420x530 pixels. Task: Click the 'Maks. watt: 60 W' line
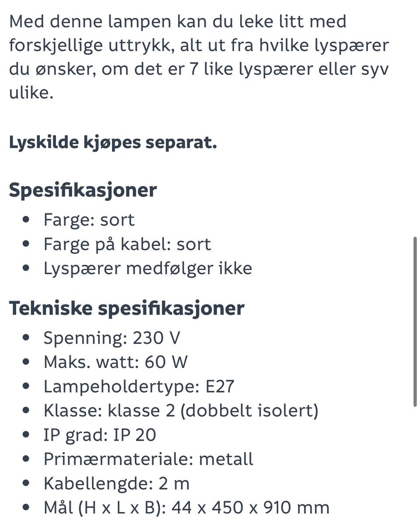click(115, 362)
